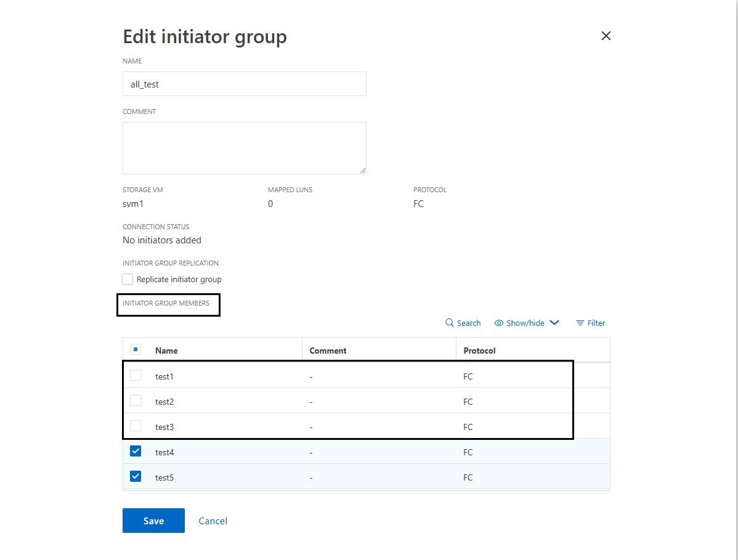Tick the test3 row checkbox
Screen dimensions: 738x560
tap(136, 426)
